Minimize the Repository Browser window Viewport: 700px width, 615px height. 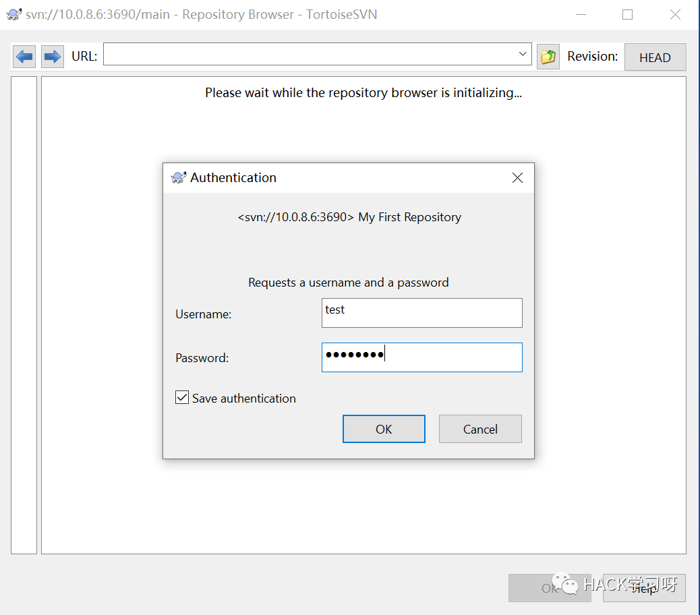[581, 15]
